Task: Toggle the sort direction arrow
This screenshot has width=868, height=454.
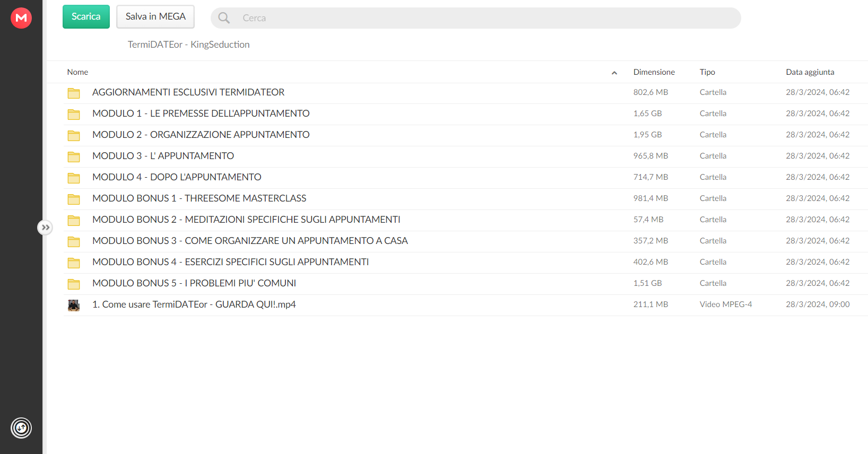Action: [614, 73]
